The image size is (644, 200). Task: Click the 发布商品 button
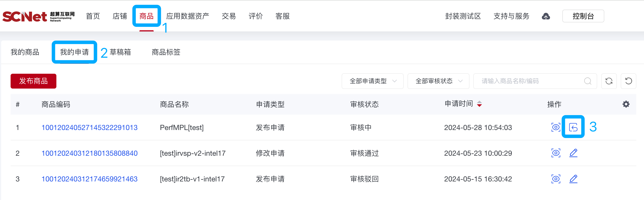[x=33, y=81]
